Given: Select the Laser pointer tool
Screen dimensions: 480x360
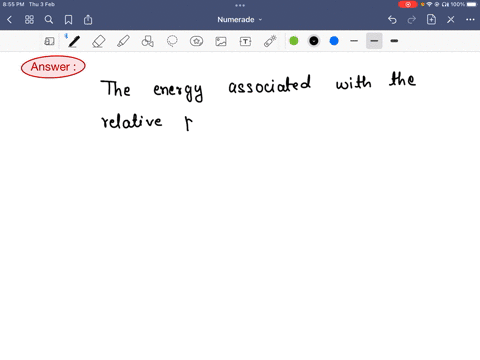Looking at the screenshot, I should point(270,41).
